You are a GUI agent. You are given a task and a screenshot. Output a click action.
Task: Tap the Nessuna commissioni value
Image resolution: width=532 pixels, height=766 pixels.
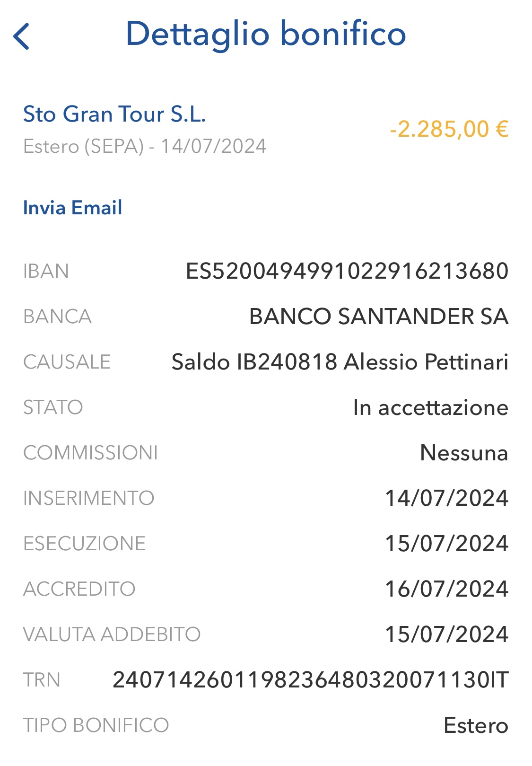(464, 453)
